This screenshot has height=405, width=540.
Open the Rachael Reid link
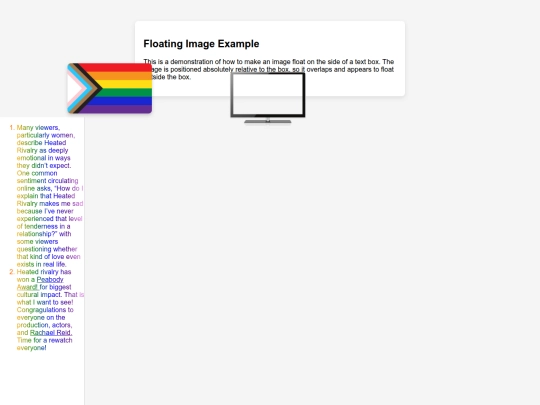pos(51,333)
